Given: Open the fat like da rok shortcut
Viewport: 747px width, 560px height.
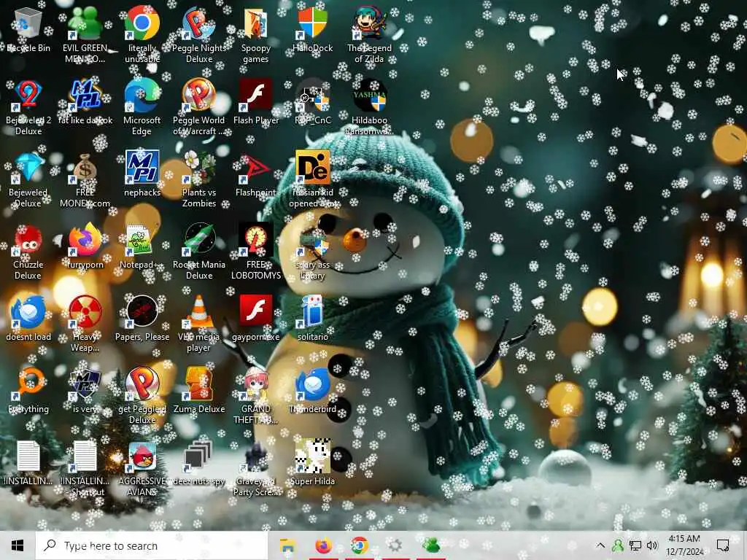Looking at the screenshot, I should point(85,102).
